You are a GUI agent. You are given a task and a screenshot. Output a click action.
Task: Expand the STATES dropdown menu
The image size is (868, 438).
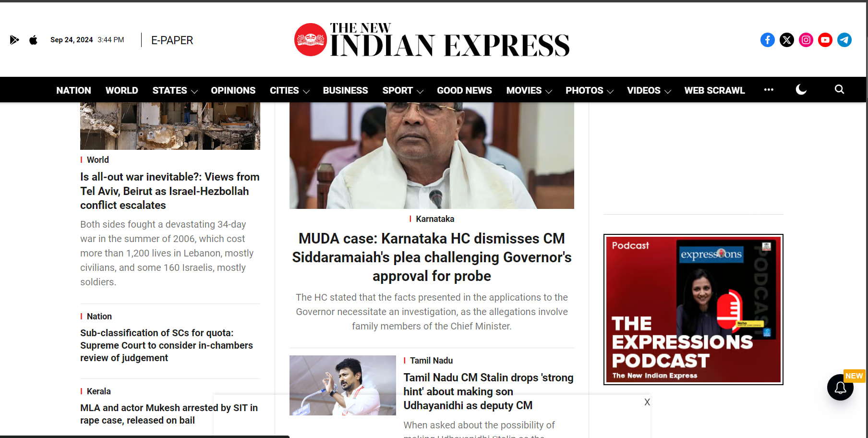point(175,90)
